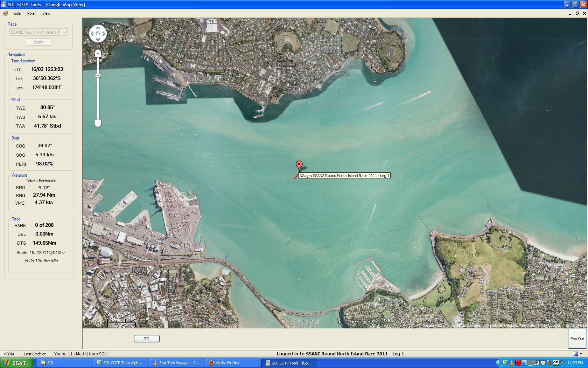Click the speaker volume tray icon
The width and height of the screenshot is (588, 368).
tap(562, 363)
